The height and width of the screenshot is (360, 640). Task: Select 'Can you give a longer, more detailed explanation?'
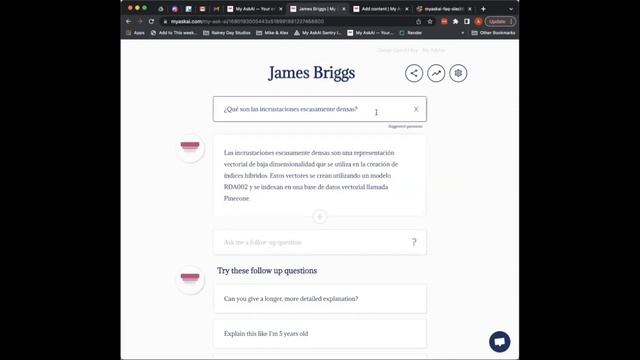320,299
